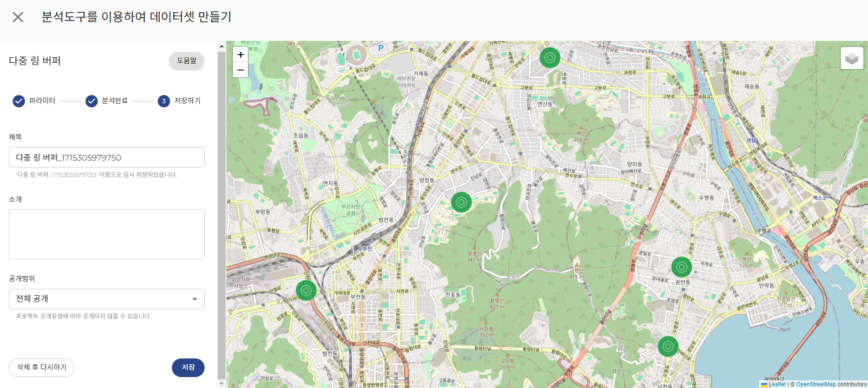Screen dimensions: 868x388
Task: Select the green ring marker near Yangjeong-dong
Action: click(461, 202)
